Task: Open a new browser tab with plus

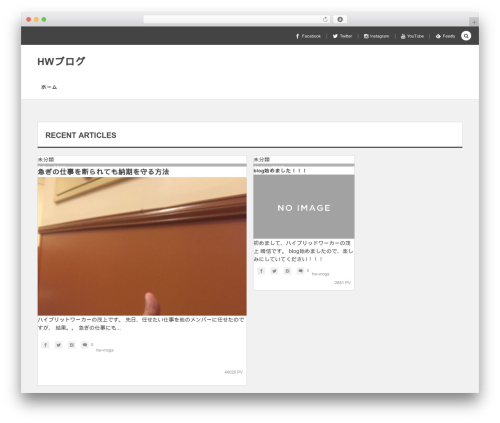Action: [474, 22]
